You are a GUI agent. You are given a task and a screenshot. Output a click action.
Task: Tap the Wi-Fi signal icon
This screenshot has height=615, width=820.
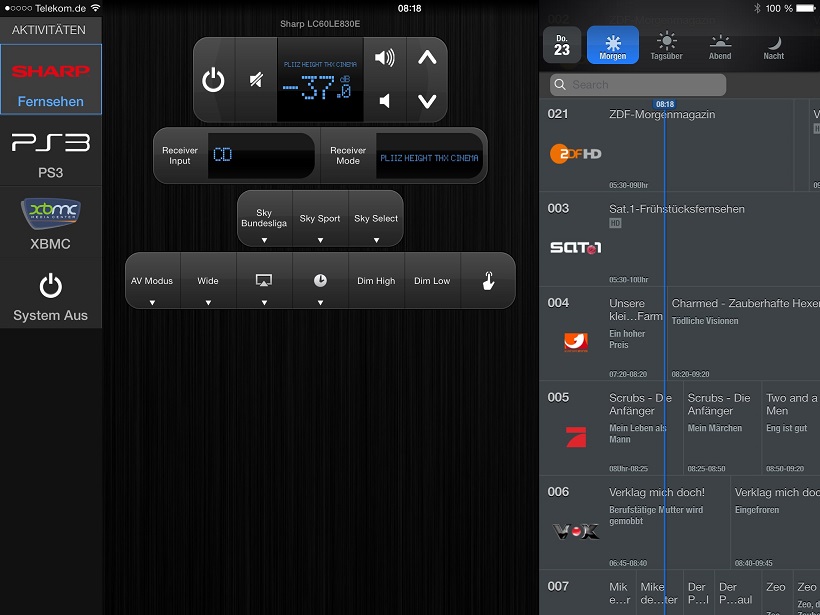click(x=95, y=8)
